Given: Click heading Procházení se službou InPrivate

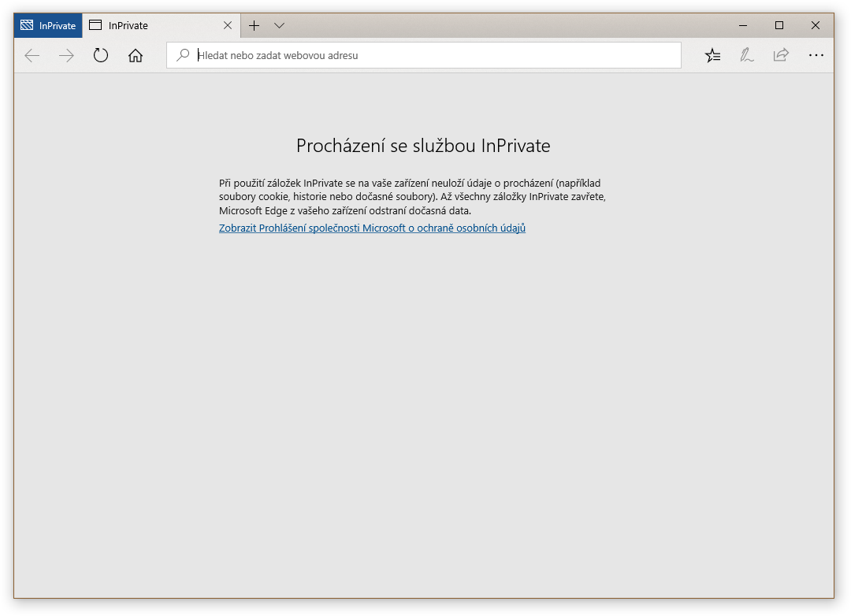Looking at the screenshot, I should 423,146.
